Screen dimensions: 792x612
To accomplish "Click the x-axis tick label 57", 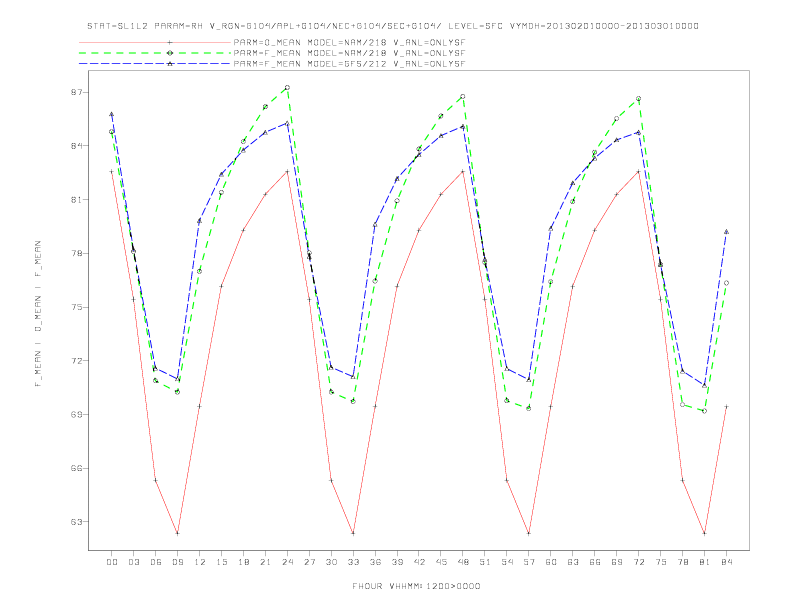I will [x=529, y=562].
